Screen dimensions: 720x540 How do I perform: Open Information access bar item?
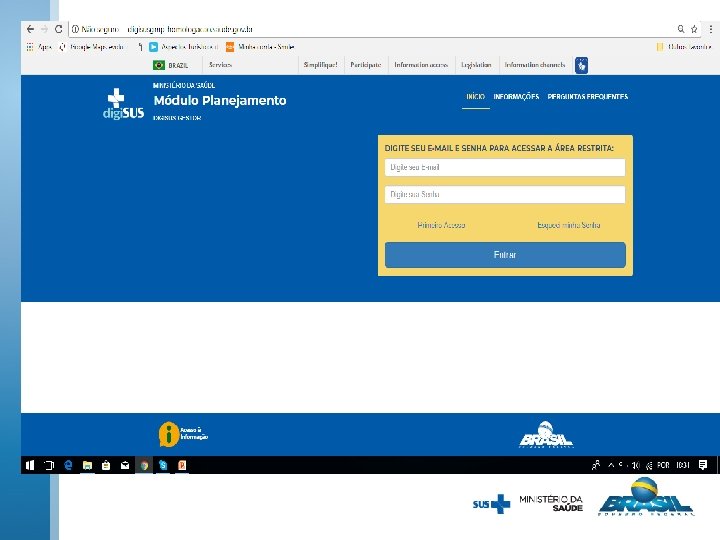pyautogui.click(x=421, y=65)
